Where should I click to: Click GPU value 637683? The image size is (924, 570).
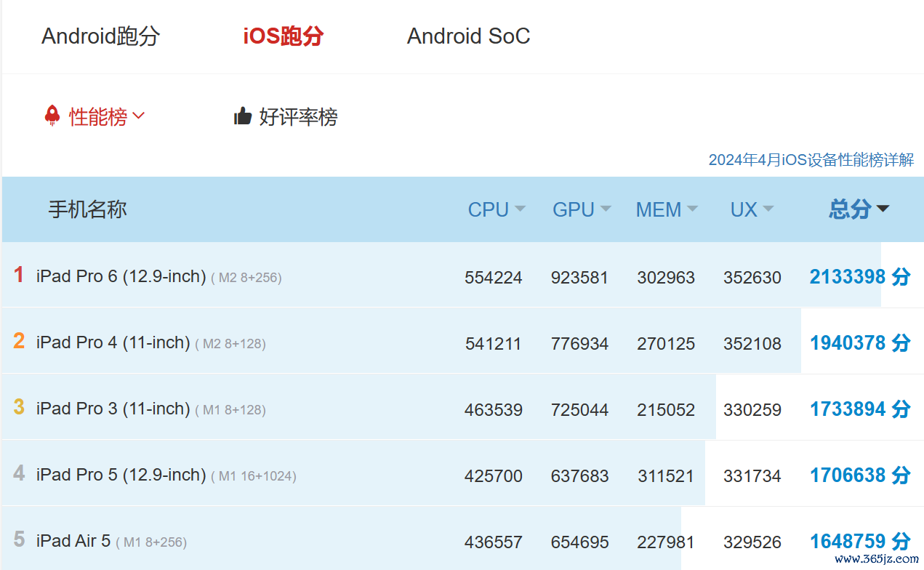[579, 476]
